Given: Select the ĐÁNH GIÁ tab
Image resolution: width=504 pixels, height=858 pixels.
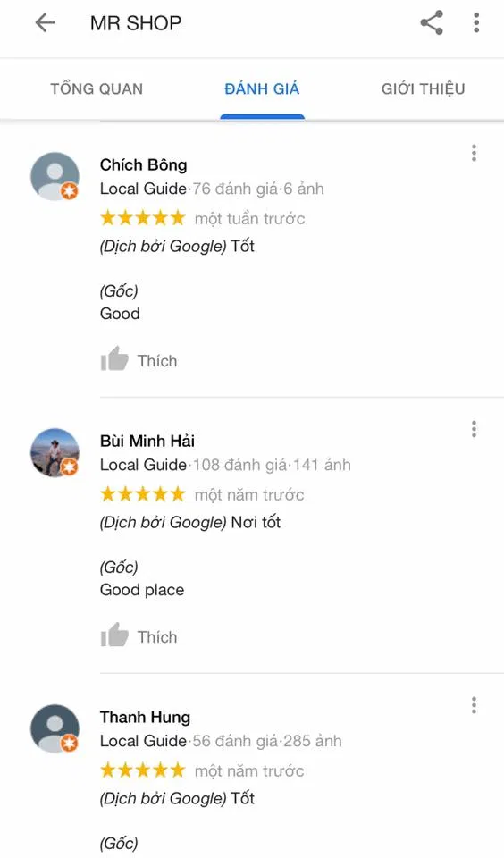Looking at the screenshot, I should click(x=262, y=88).
